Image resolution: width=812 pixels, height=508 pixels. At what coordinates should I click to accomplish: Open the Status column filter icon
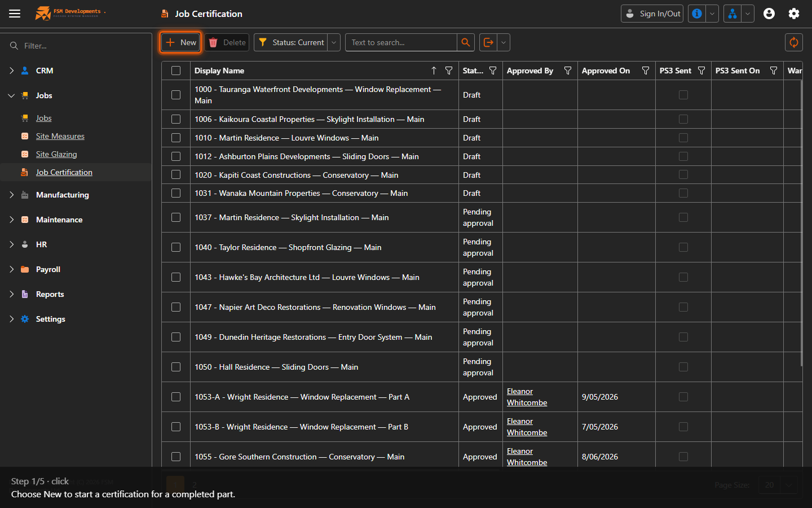pyautogui.click(x=493, y=71)
